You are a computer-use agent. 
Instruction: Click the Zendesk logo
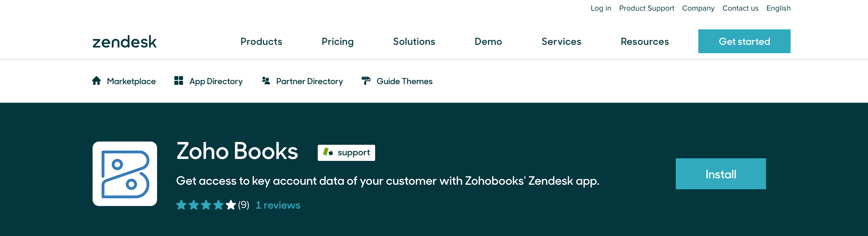(124, 42)
